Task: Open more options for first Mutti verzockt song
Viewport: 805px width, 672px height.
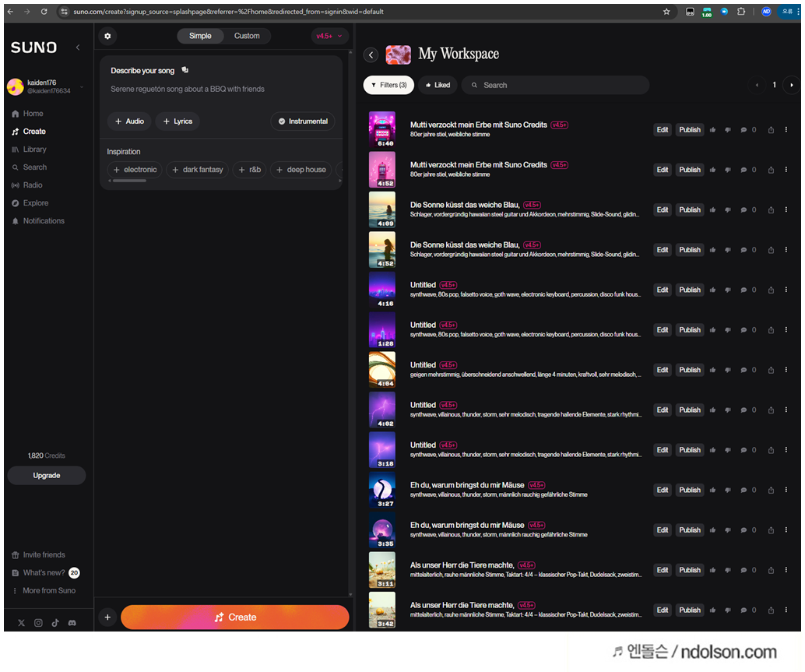Action: pyautogui.click(x=786, y=129)
